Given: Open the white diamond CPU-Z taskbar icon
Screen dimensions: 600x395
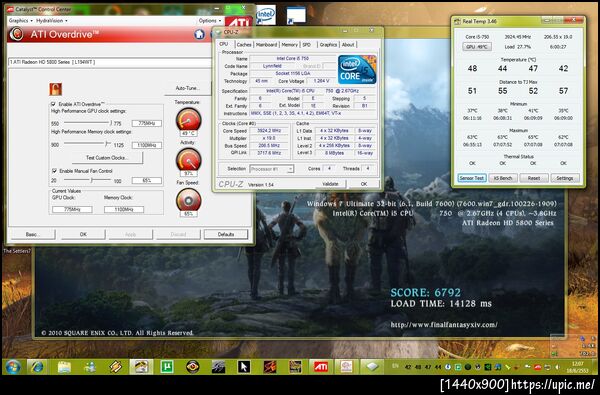Looking at the screenshot, I should point(372,367).
